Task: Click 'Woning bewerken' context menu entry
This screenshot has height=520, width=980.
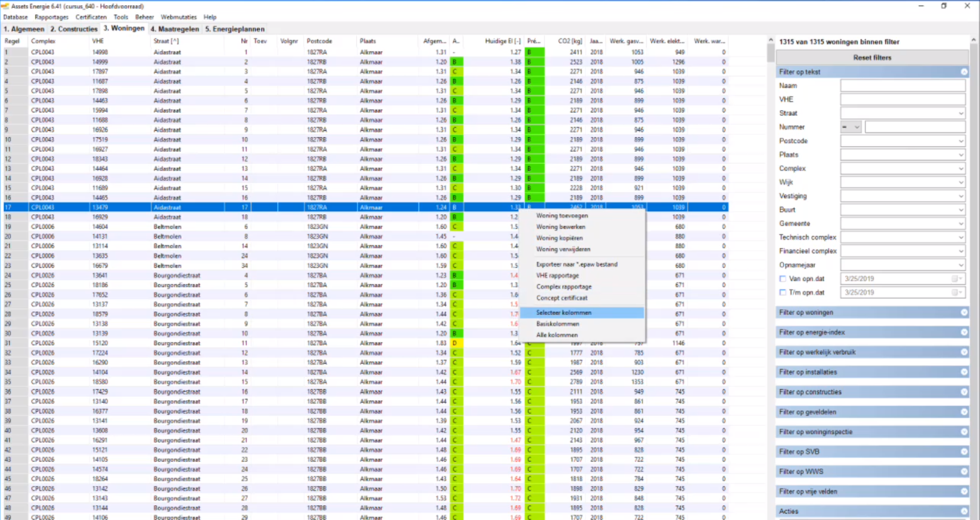Action: [561, 227]
